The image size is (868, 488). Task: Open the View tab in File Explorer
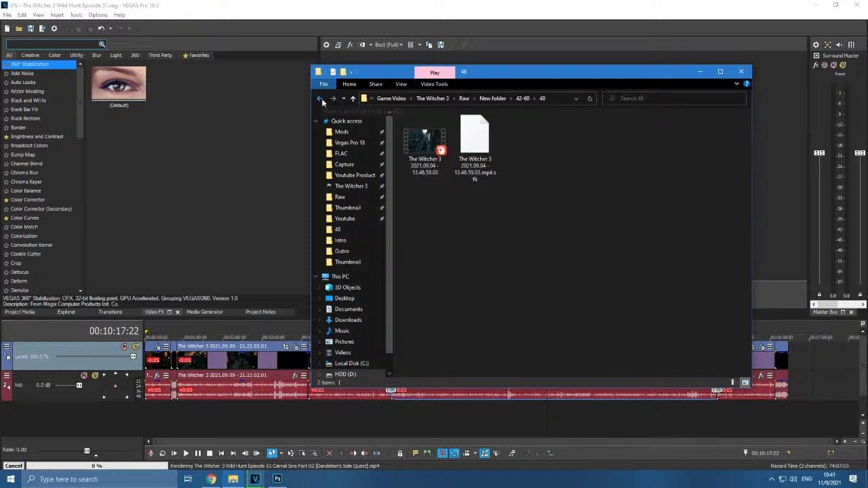tap(401, 84)
